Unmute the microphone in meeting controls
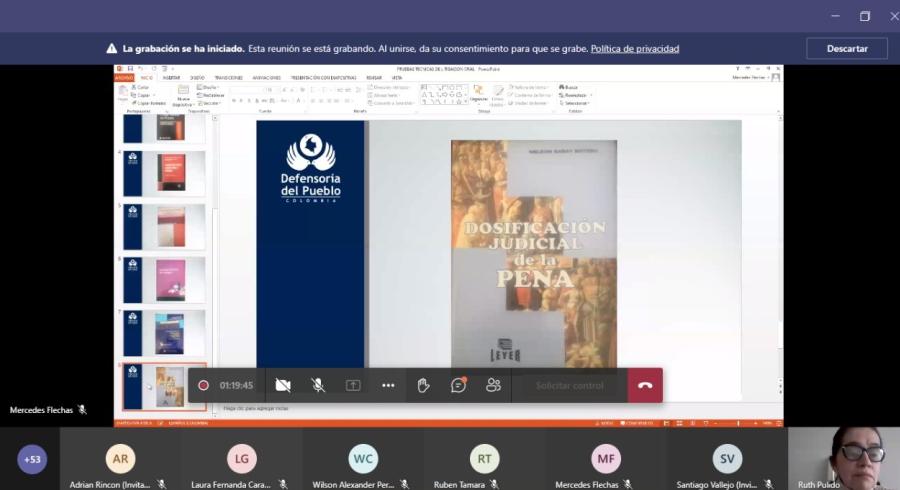Image resolution: width=900 pixels, height=490 pixels. pyautogui.click(x=318, y=385)
